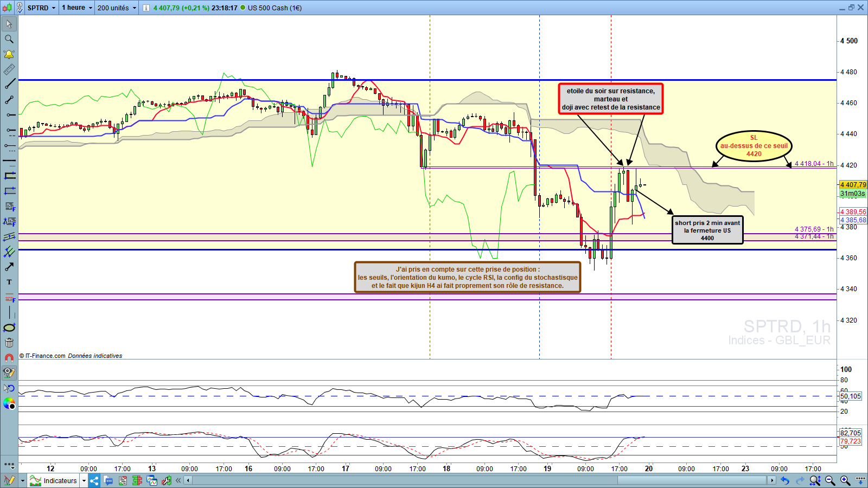
Task: Select the parallel channel drawing tool
Action: [9, 236]
